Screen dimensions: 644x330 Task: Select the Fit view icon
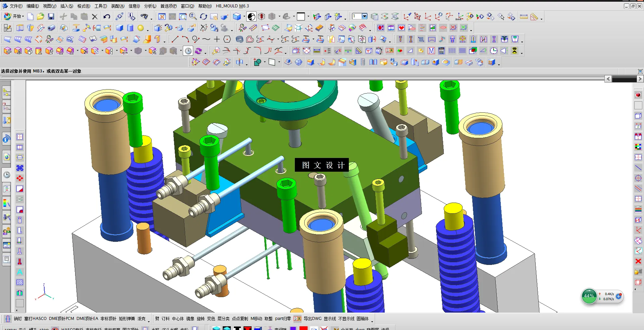point(162,16)
